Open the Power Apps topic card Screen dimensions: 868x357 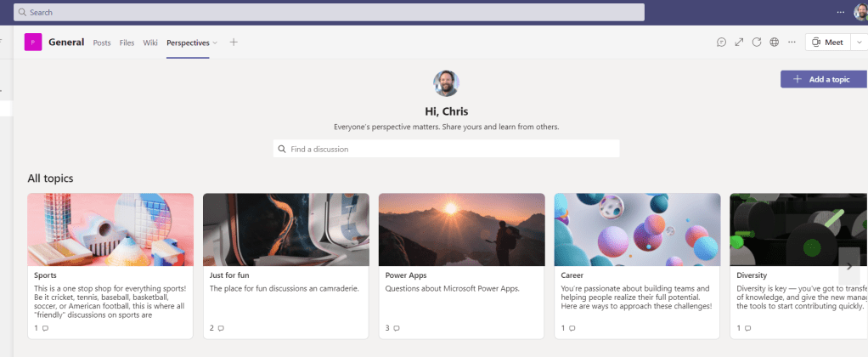(x=460, y=265)
